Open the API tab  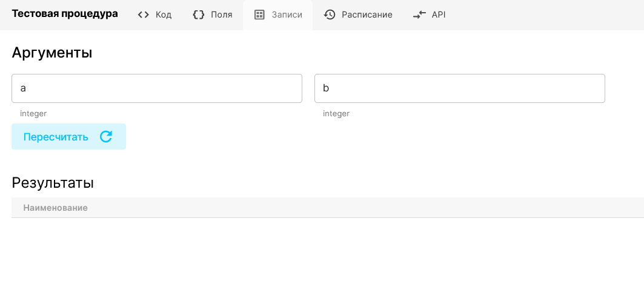click(439, 15)
